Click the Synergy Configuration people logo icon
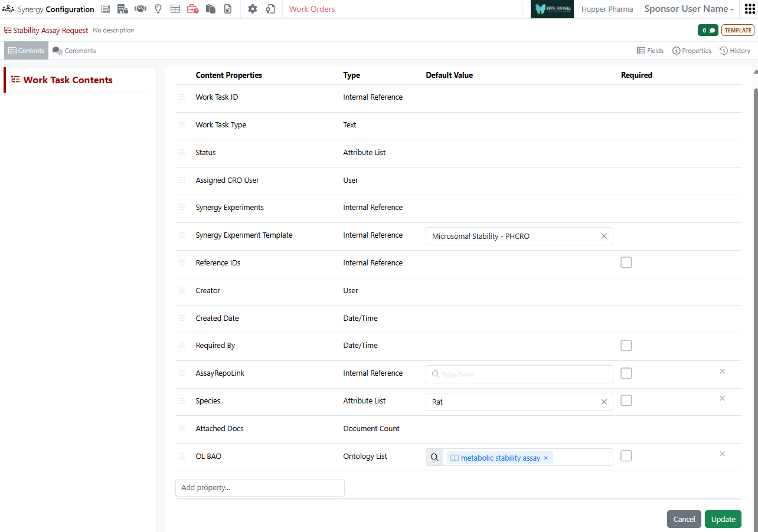 tap(8, 9)
